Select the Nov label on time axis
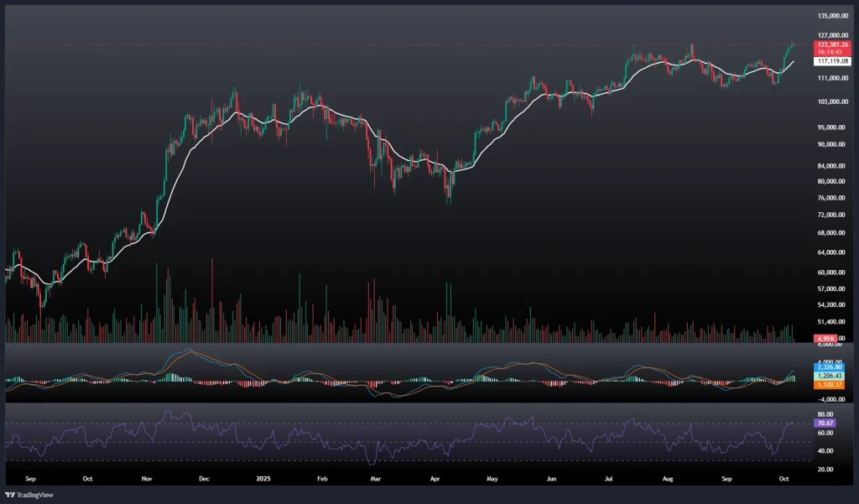The image size is (859, 504). pos(146,481)
